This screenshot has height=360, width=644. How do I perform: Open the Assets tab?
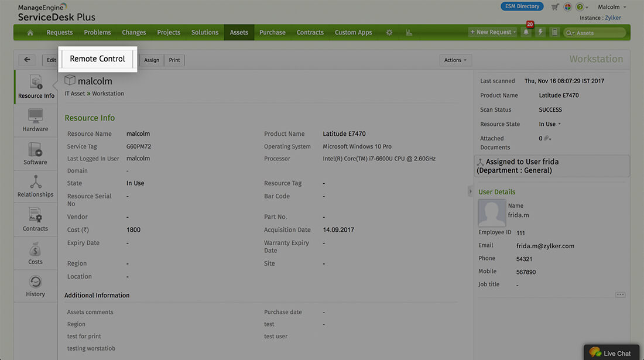pyautogui.click(x=239, y=32)
